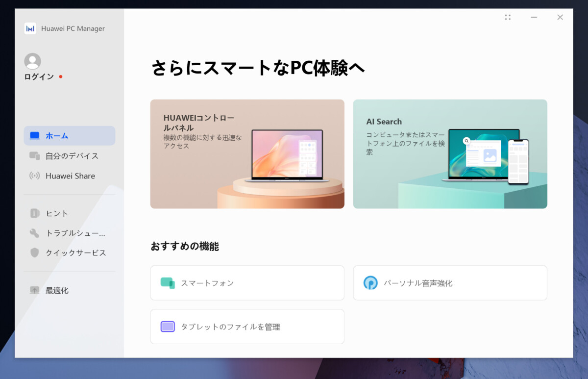Click the blue パーソナル音声強化 sound icon
Image resolution: width=588 pixels, height=379 pixels.
coord(370,283)
